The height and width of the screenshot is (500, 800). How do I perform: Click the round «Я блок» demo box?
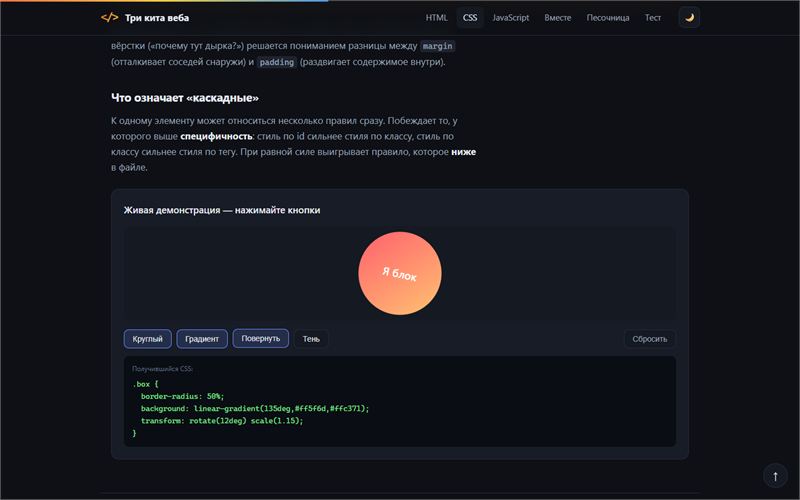coord(400,273)
